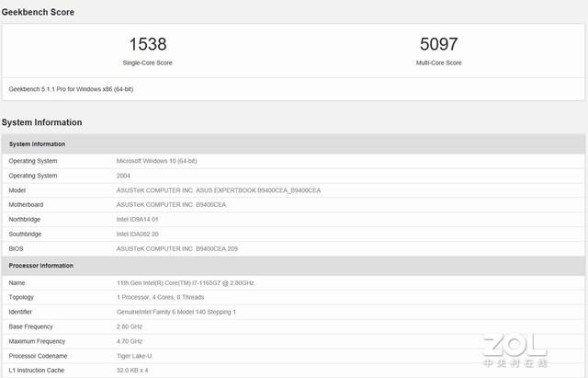The image size is (588, 378).
Task: Click the BIOS row label
Action: pyautogui.click(x=17, y=248)
